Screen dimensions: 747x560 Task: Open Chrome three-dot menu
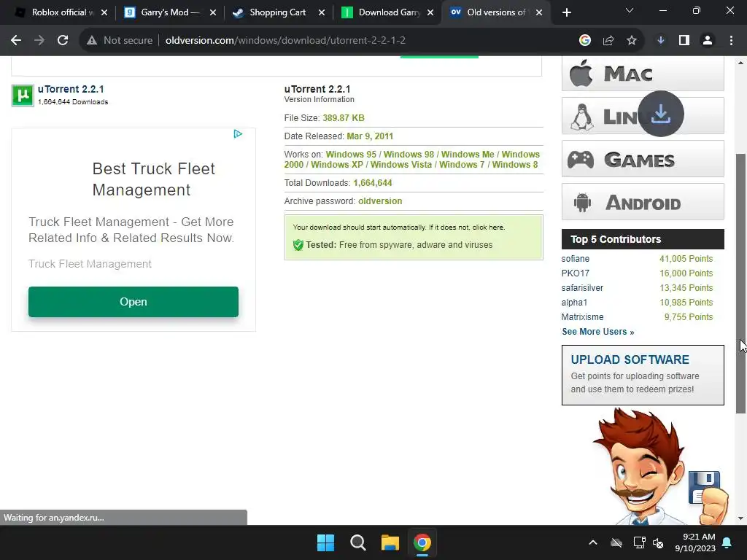731,41
